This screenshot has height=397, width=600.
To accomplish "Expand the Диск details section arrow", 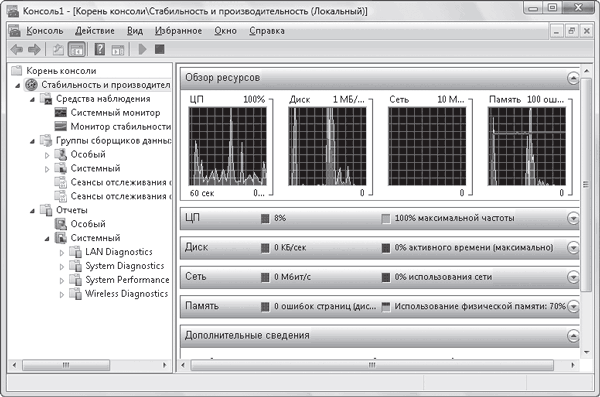I will pyautogui.click(x=573, y=248).
